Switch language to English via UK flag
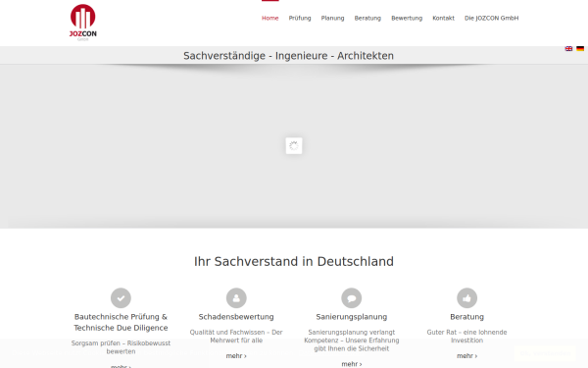The image size is (588, 368). point(568,48)
